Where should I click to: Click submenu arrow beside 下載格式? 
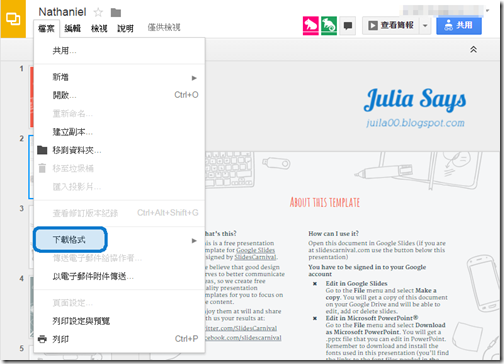coord(194,241)
